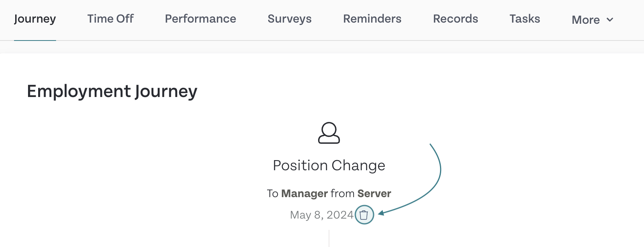The image size is (644, 247).
Task: Show the Tasks tab
Action: coord(525,19)
